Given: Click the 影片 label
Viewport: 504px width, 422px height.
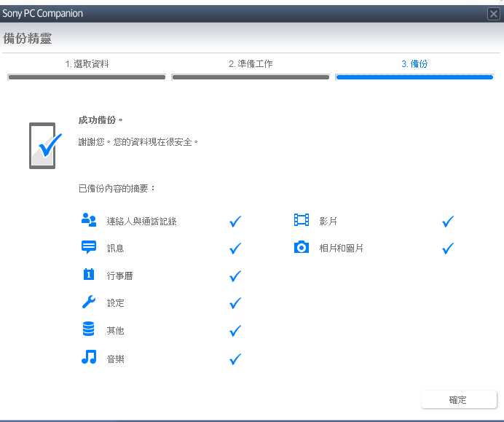Looking at the screenshot, I should pyautogui.click(x=328, y=222).
